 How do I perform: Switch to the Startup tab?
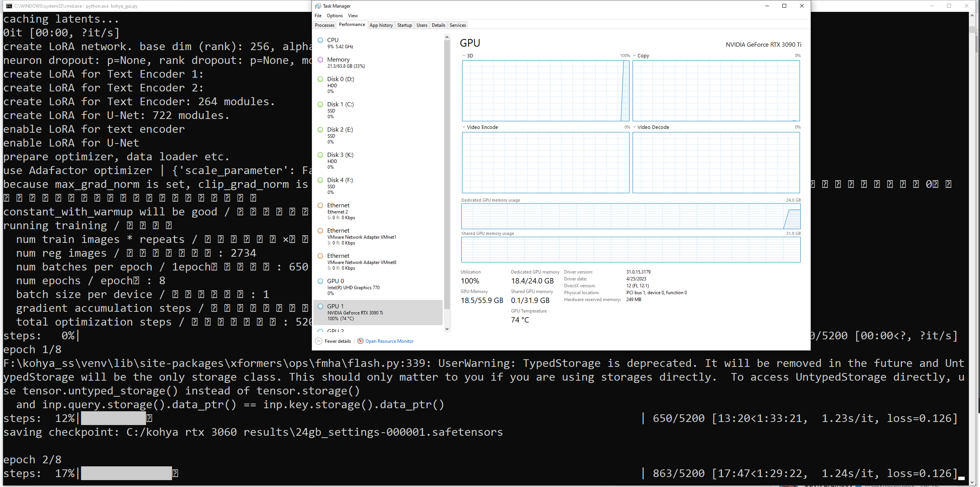coord(404,25)
